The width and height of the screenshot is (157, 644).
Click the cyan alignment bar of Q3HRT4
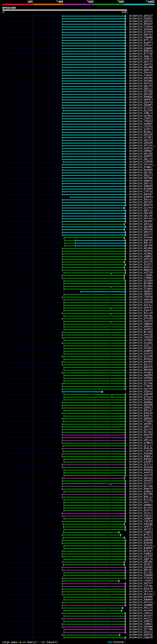pos(98,197)
